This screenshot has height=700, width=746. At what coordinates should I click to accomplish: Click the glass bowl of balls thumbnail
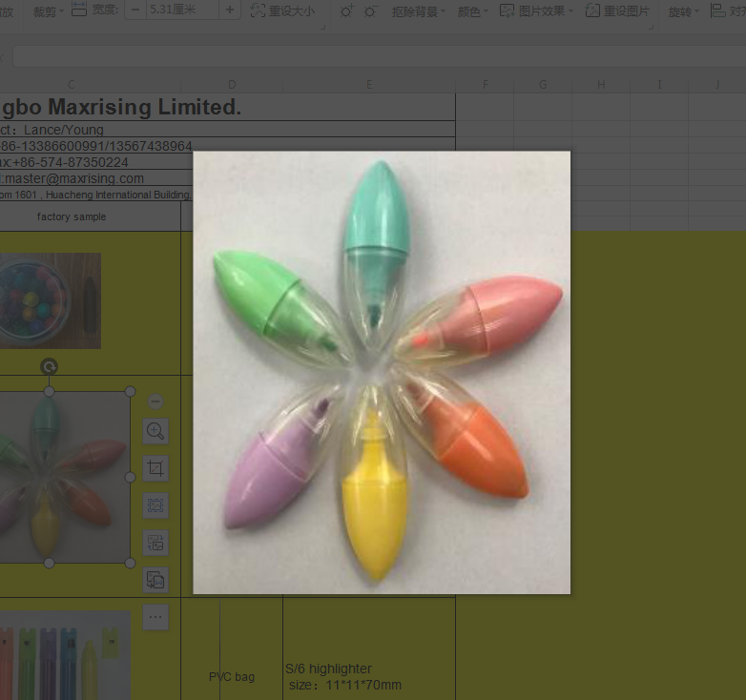coord(51,300)
